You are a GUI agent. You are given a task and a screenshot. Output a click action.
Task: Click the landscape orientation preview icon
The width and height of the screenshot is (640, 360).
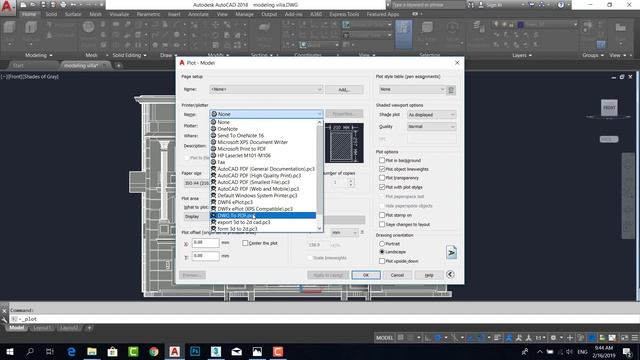click(451, 252)
